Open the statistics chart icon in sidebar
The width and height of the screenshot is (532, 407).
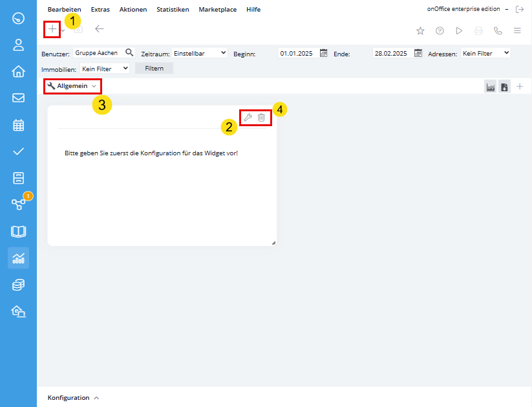click(x=18, y=258)
